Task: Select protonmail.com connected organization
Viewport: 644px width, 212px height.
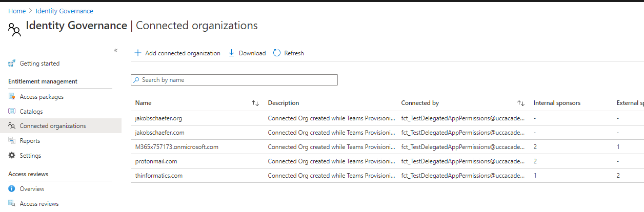Action: pos(156,161)
